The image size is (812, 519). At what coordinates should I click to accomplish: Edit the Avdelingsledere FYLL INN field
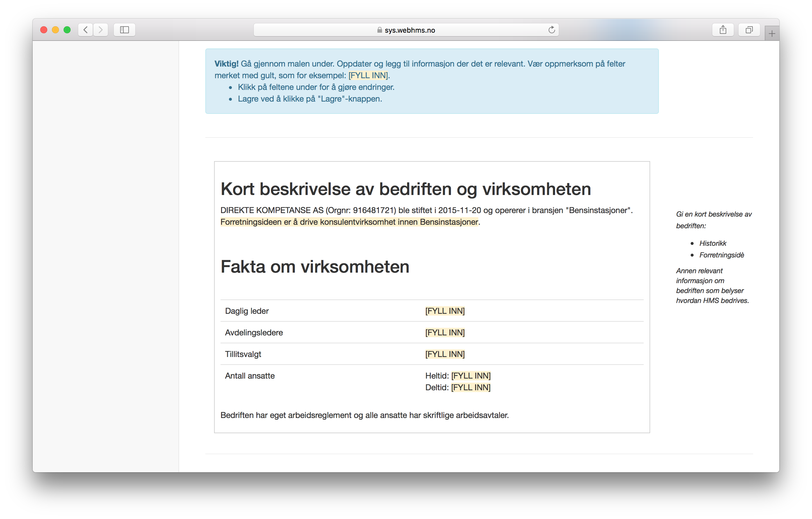445,332
